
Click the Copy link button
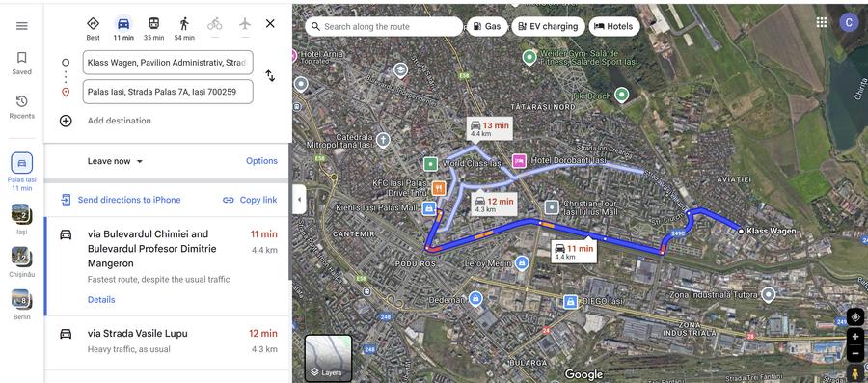pos(250,200)
